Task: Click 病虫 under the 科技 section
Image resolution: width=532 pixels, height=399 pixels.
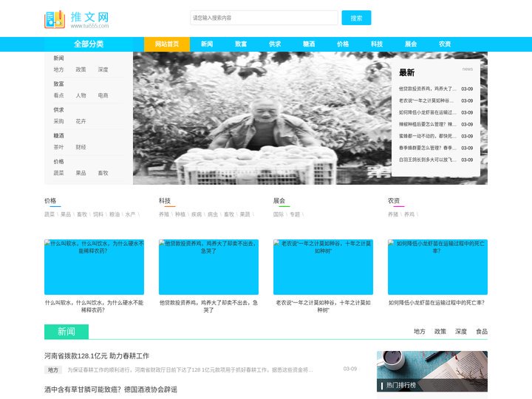Action: [213, 214]
